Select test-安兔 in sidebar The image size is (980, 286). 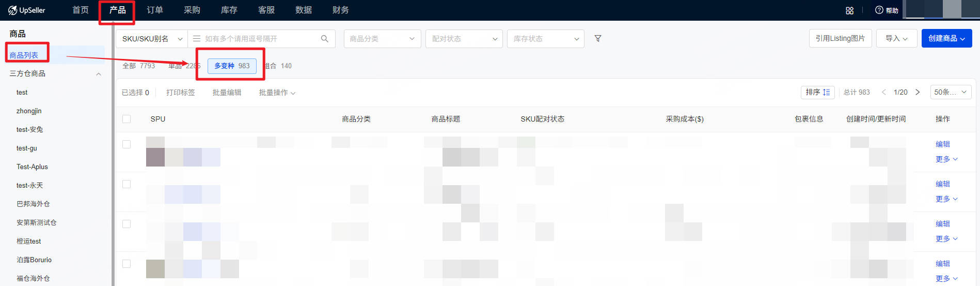click(29, 130)
